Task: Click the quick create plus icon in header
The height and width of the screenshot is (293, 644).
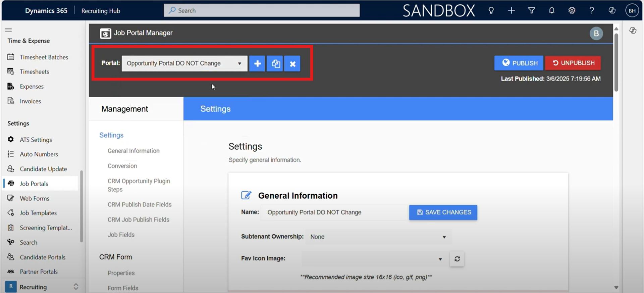Action: [511, 10]
